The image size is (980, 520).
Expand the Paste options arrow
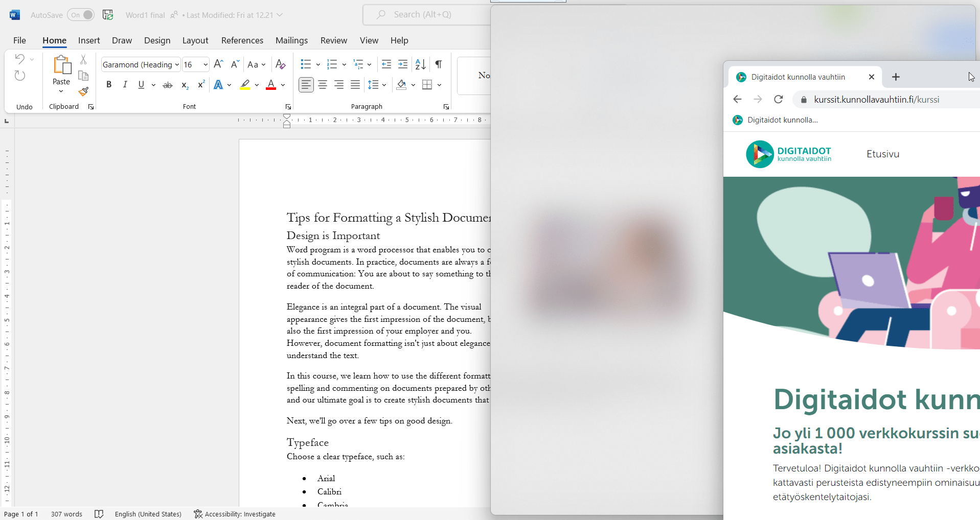pos(61,91)
